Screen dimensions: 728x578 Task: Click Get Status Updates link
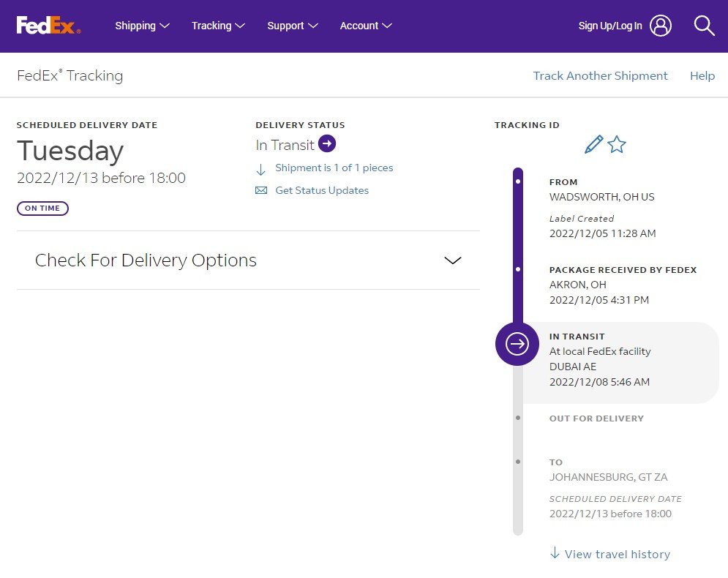322,190
